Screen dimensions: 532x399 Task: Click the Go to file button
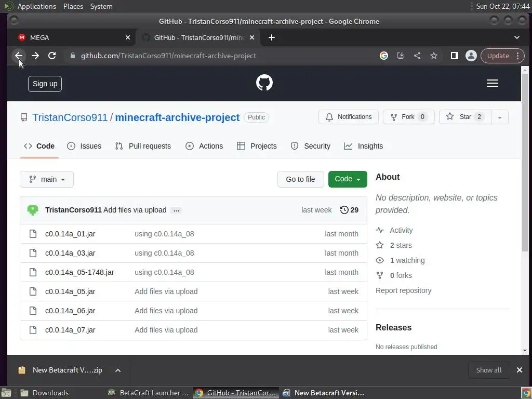point(301,179)
